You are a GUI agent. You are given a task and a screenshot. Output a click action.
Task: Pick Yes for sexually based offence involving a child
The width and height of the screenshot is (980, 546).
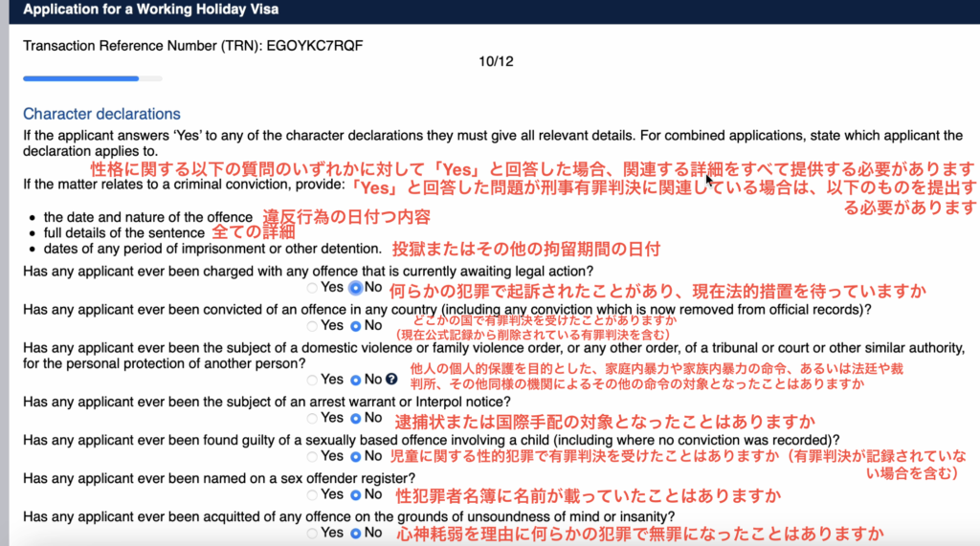click(312, 456)
